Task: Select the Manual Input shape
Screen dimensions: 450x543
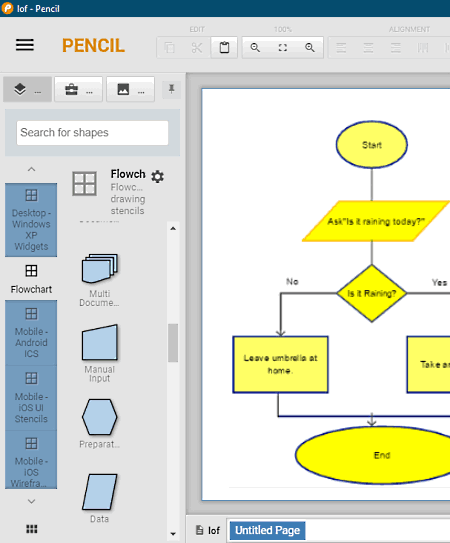Action: pyautogui.click(x=100, y=354)
